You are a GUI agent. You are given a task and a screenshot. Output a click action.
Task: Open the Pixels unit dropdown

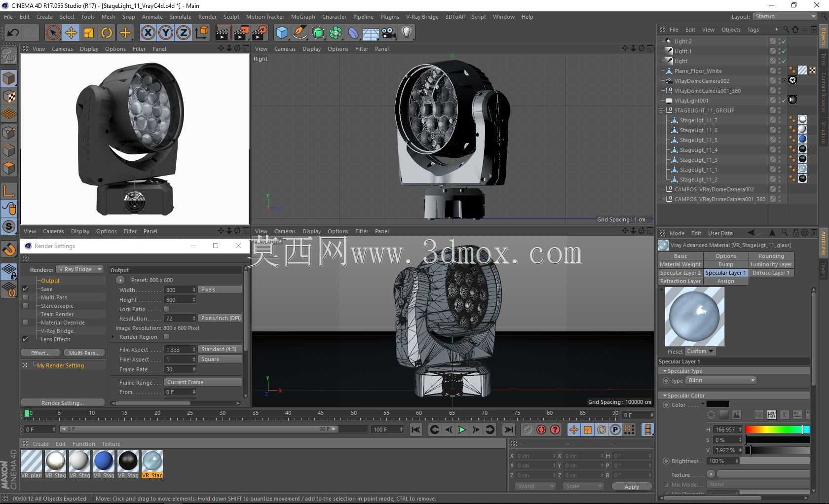click(220, 290)
